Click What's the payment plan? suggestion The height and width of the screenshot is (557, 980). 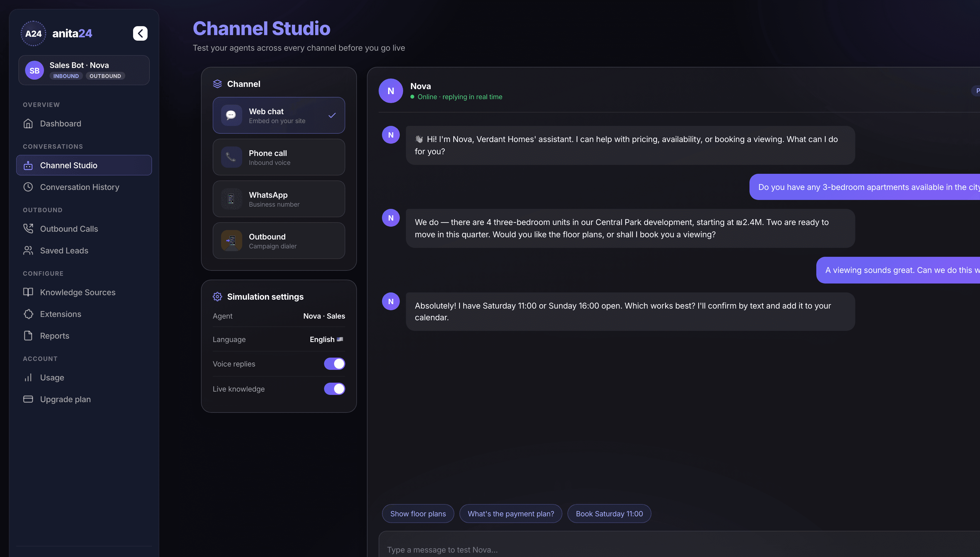(510, 514)
